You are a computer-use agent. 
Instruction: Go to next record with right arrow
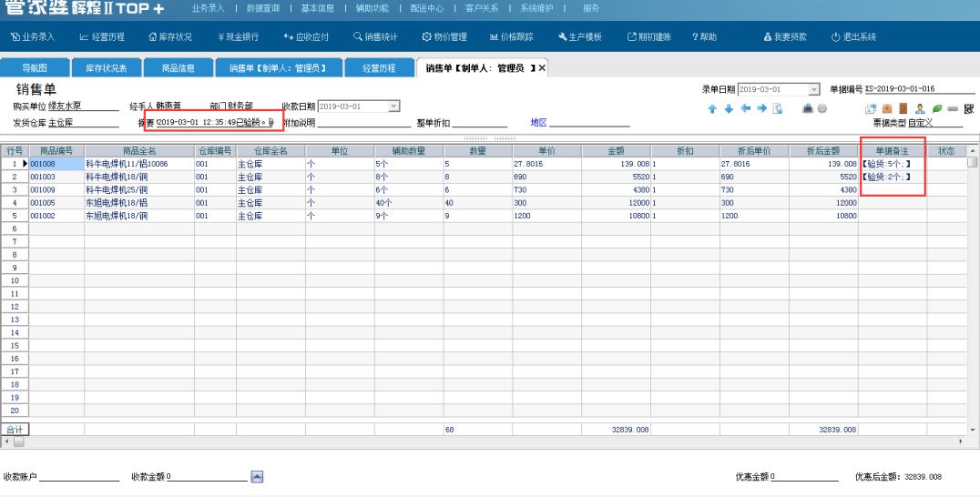click(x=761, y=108)
